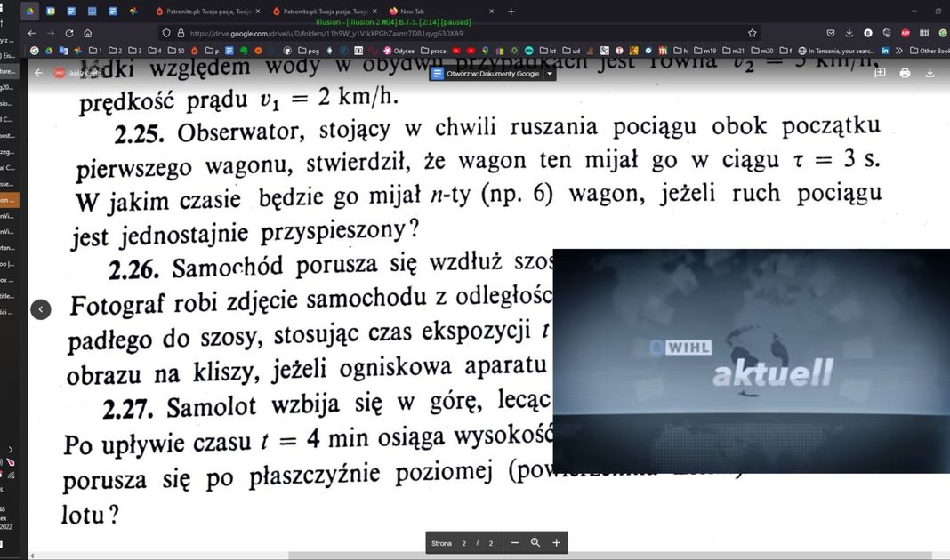
Task: Bookmark this page with star icon
Action: (x=753, y=33)
